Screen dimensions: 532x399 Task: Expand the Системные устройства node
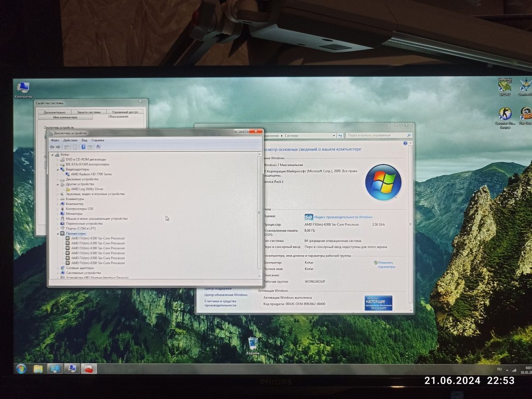[x=58, y=273]
